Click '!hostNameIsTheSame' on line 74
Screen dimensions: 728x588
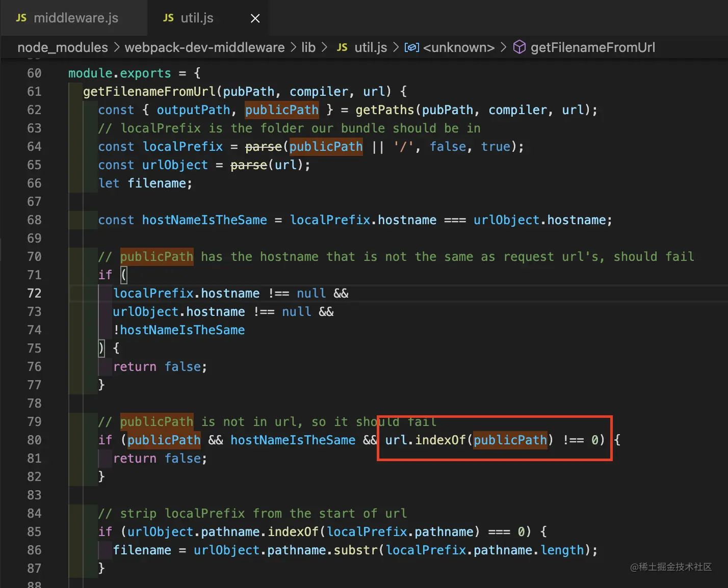179,330
